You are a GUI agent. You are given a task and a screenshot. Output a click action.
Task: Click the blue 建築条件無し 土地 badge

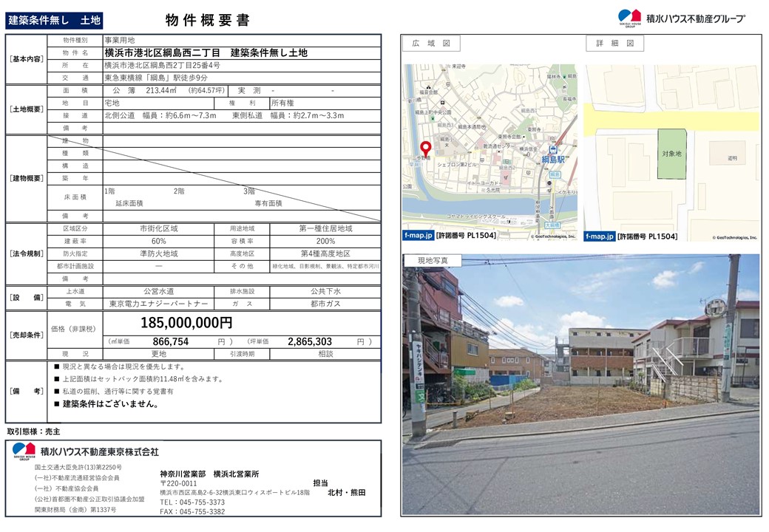pos(54,21)
